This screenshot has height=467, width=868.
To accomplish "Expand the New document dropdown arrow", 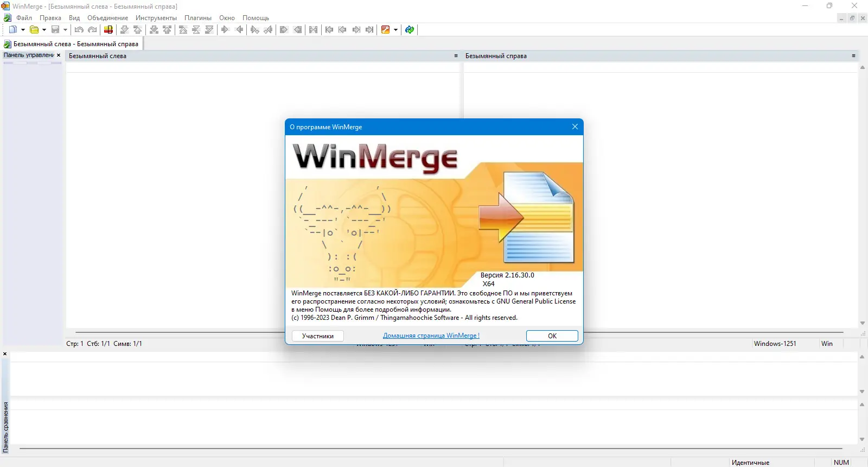I will tap(23, 30).
